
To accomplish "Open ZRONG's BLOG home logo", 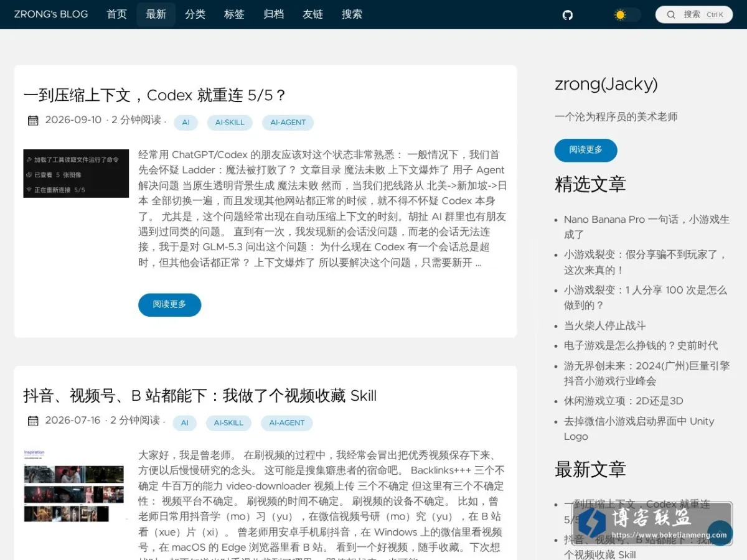I will [x=51, y=14].
